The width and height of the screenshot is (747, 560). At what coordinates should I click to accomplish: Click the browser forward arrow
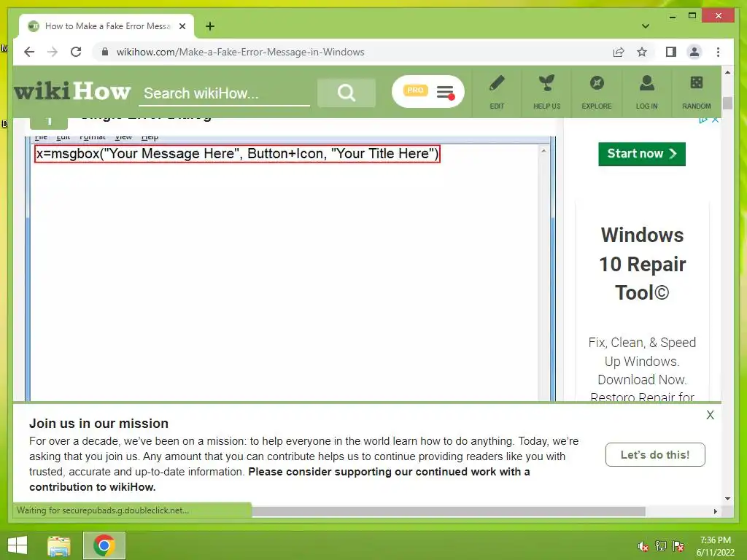pos(53,52)
